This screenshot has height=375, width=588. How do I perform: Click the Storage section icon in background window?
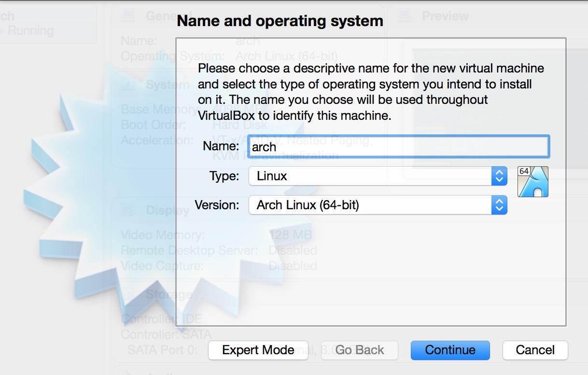click(x=128, y=294)
